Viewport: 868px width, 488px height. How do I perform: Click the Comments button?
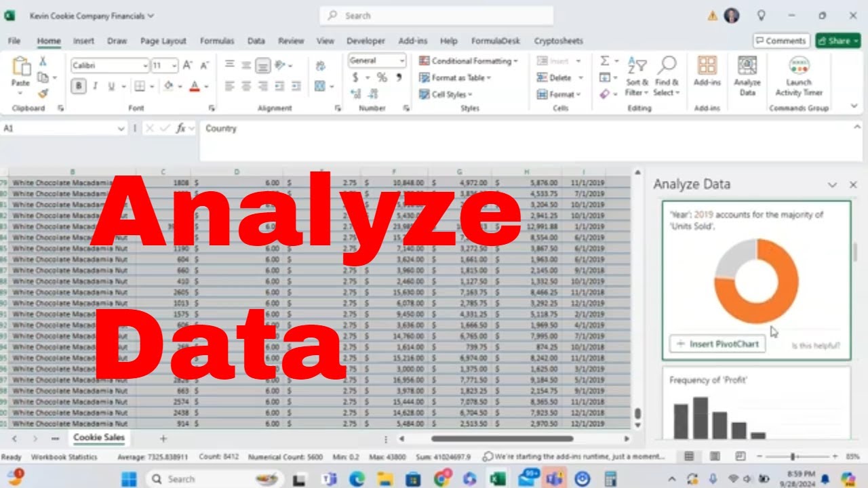(x=781, y=41)
